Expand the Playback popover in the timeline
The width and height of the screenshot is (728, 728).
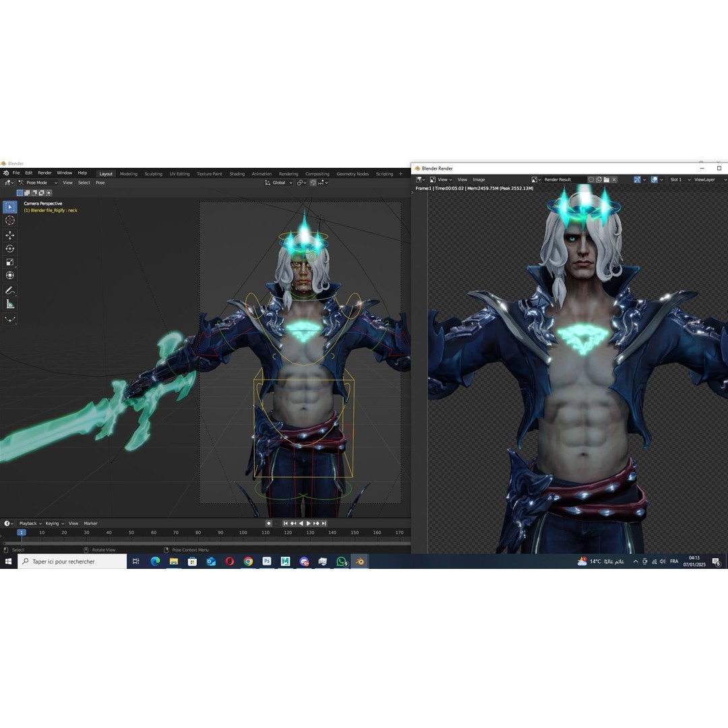30,523
